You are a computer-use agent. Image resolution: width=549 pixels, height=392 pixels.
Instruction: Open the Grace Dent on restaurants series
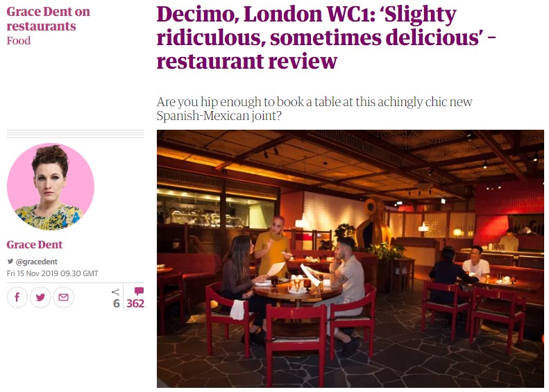[49, 19]
